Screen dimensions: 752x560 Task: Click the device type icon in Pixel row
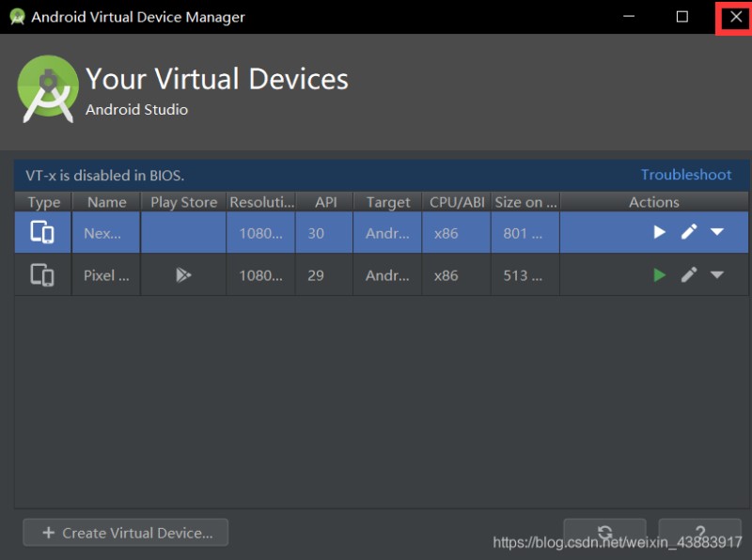tap(42, 275)
